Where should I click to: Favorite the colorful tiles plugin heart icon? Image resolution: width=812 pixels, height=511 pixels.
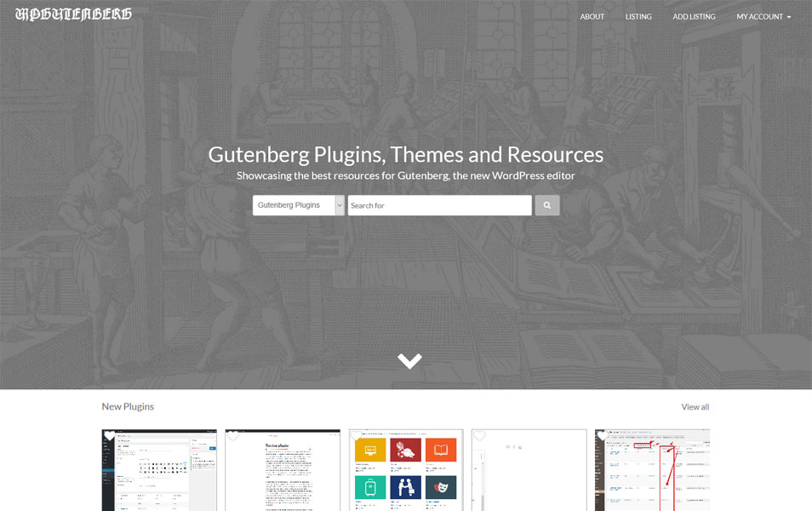pyautogui.click(x=356, y=436)
